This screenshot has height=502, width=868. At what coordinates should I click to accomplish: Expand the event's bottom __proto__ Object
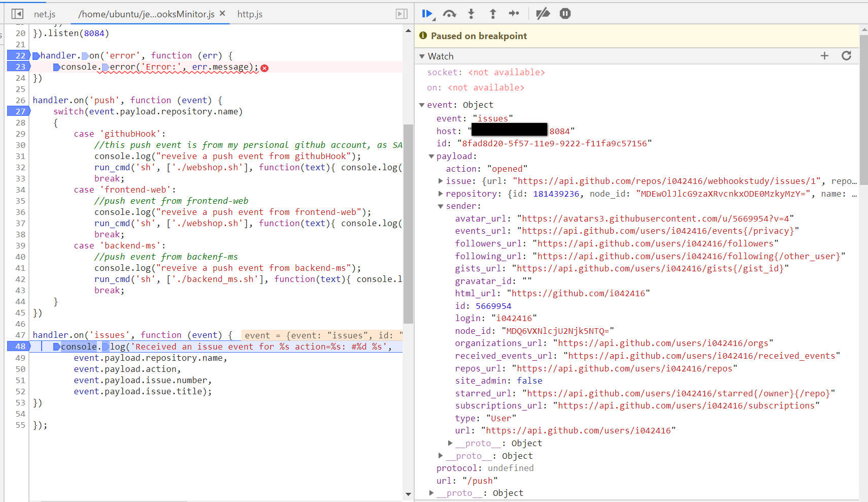coord(431,493)
